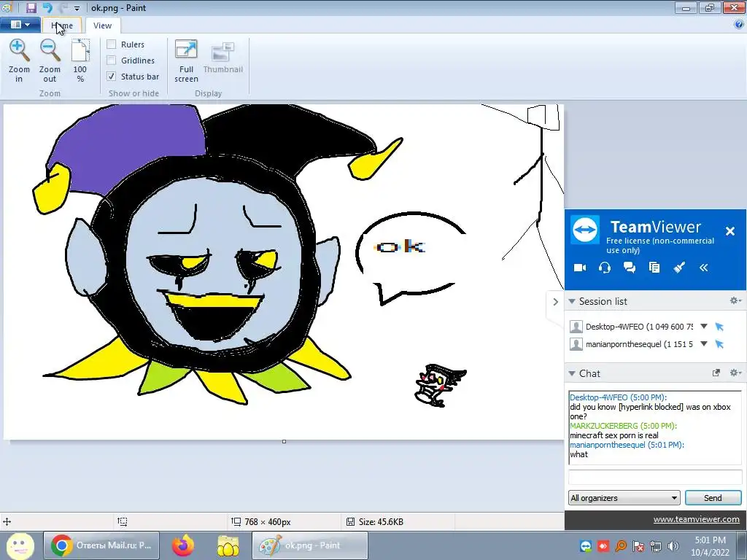Viewport: 747px width, 560px height.
Task: Click the TeamViewer headset audio icon
Action: pos(605,268)
